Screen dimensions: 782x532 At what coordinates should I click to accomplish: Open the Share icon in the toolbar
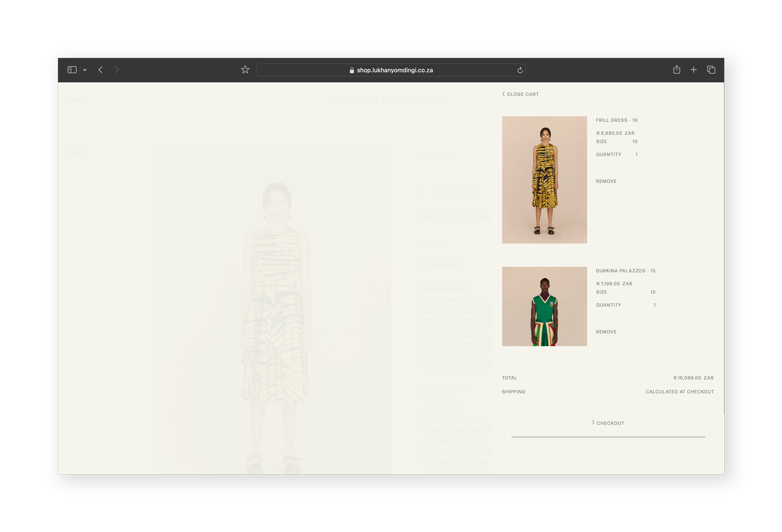tap(677, 70)
